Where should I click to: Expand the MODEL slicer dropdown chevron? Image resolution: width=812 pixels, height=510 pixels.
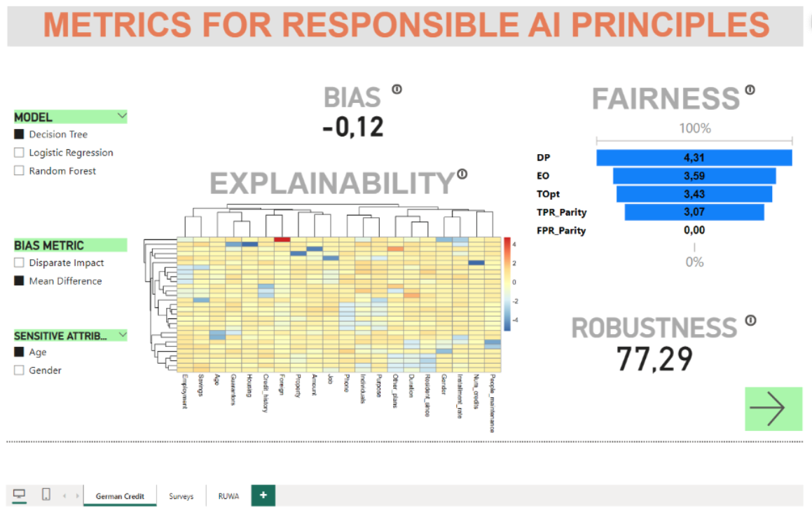(x=122, y=116)
